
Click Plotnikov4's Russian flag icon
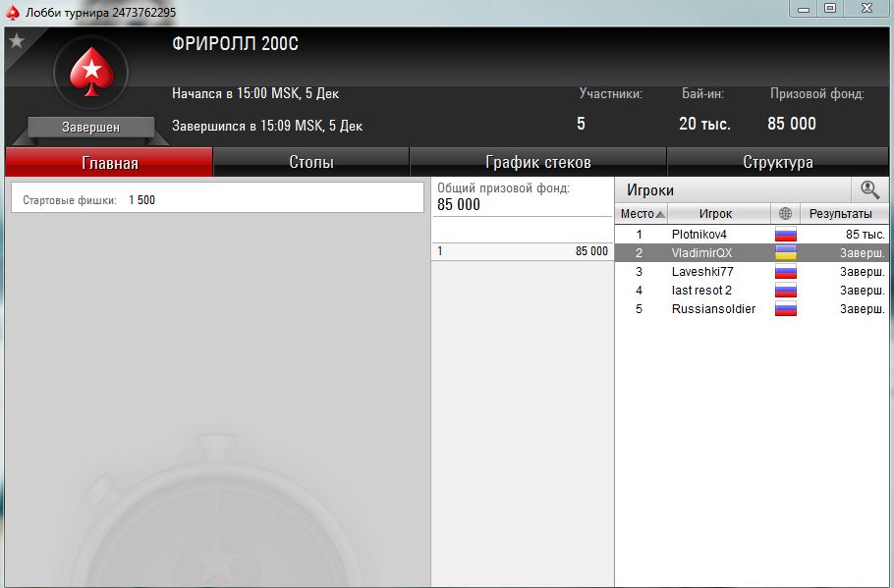coord(785,235)
